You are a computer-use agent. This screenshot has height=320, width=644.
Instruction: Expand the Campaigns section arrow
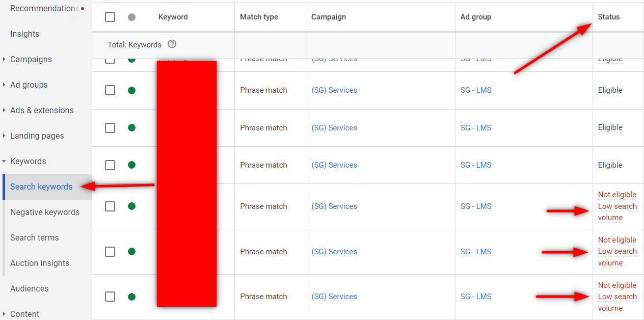(x=4, y=59)
